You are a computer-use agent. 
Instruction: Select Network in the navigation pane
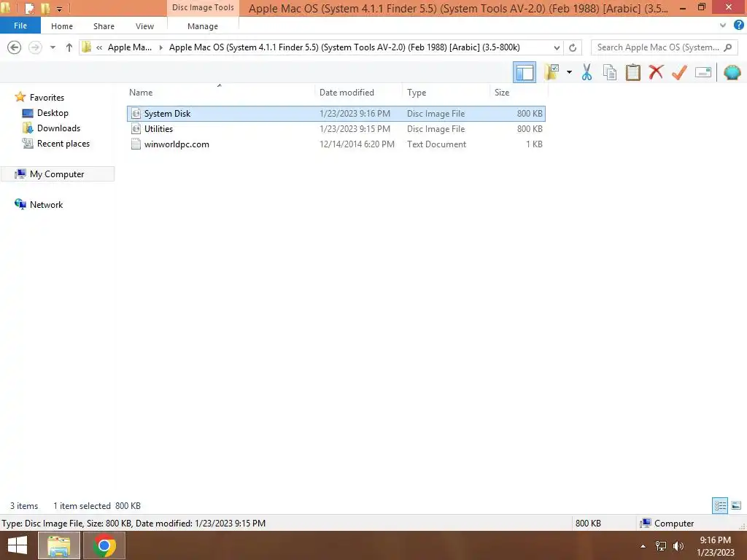pyautogui.click(x=46, y=204)
